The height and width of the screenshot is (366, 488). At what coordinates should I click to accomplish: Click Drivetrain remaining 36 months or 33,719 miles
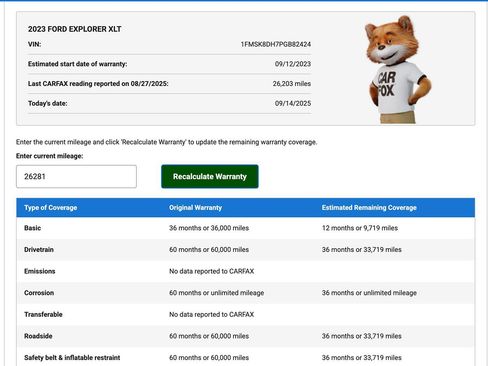tap(362, 250)
